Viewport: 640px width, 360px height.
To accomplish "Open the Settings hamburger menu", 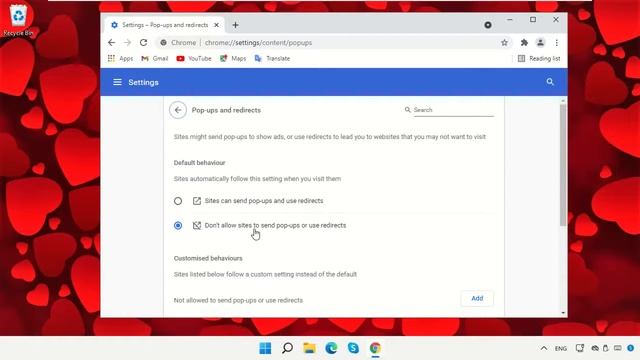I will (117, 82).
